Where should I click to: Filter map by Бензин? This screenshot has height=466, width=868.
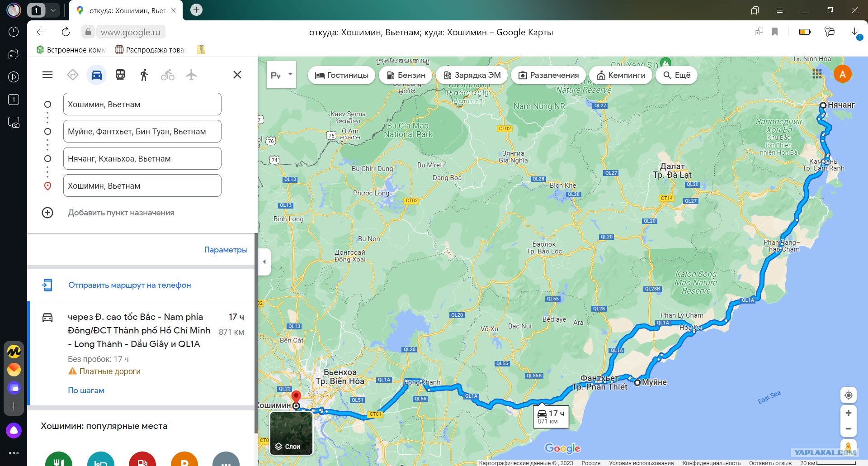tap(406, 75)
